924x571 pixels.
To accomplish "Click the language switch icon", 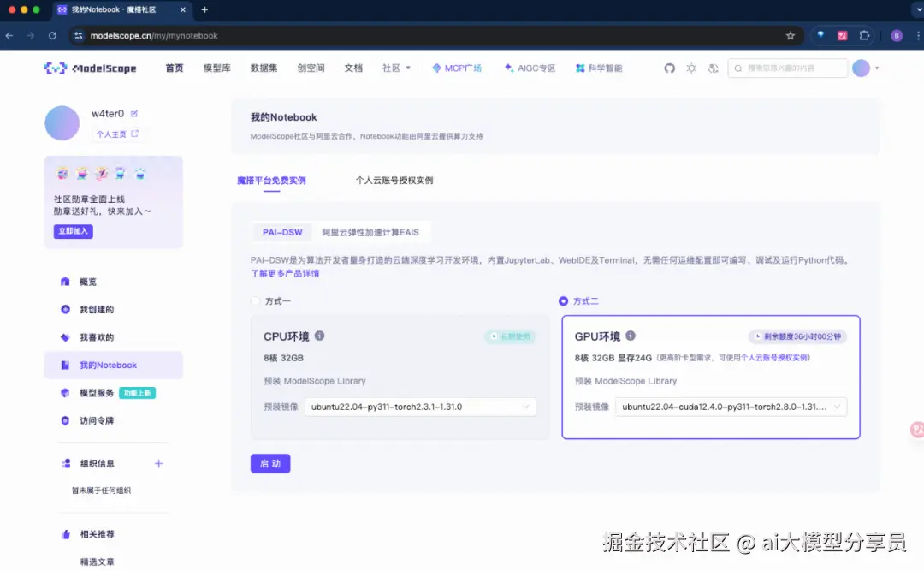I will click(713, 68).
